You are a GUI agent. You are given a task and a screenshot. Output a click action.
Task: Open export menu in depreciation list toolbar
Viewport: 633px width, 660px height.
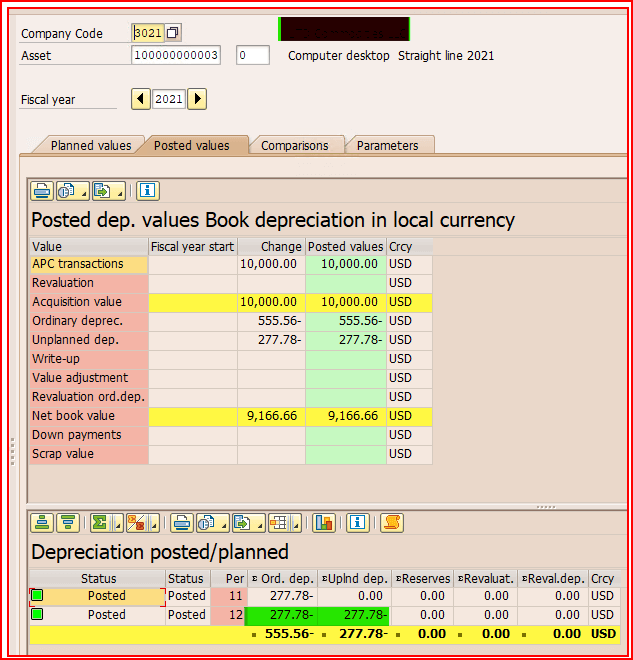(x=249, y=523)
